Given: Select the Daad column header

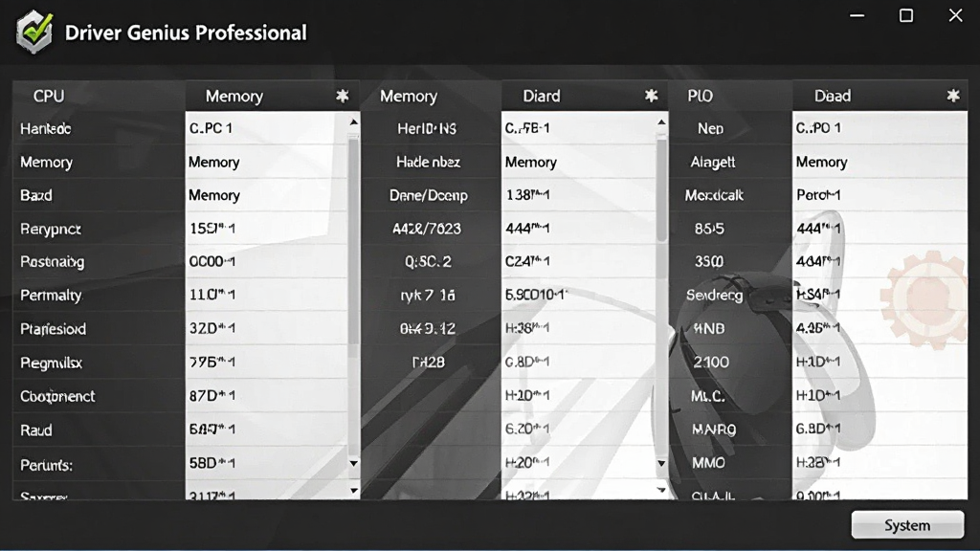Looking at the screenshot, I should [832, 96].
